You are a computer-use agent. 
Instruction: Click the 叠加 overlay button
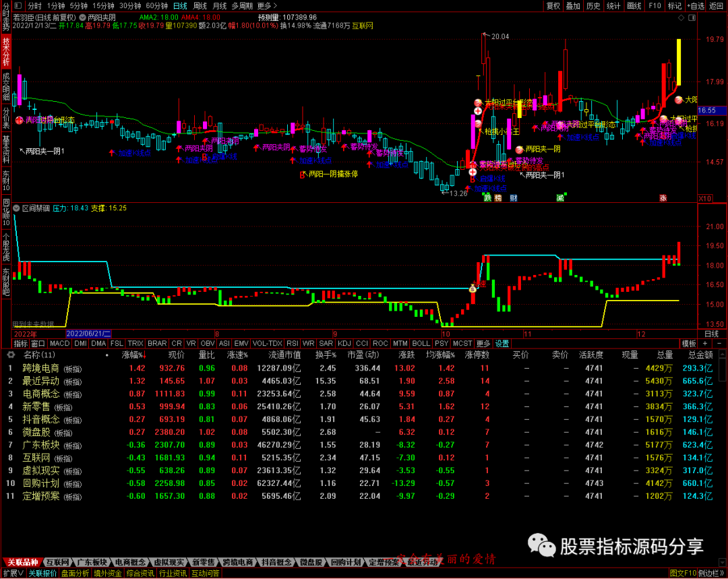pyautogui.click(x=573, y=5)
